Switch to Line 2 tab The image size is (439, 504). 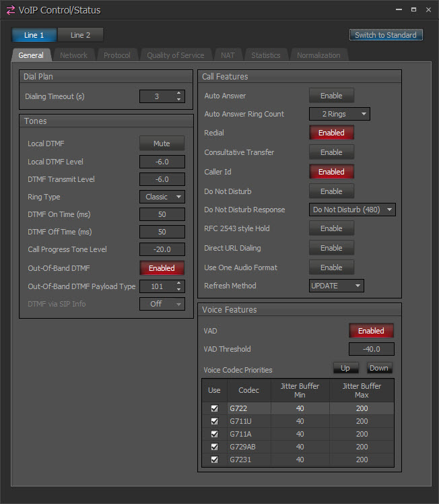pos(80,35)
